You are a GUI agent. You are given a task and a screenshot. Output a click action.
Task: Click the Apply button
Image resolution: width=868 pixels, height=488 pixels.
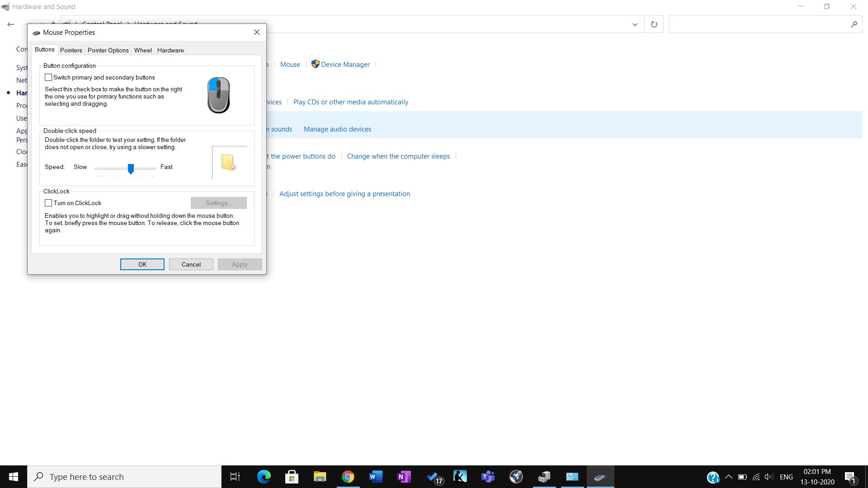tap(239, 264)
